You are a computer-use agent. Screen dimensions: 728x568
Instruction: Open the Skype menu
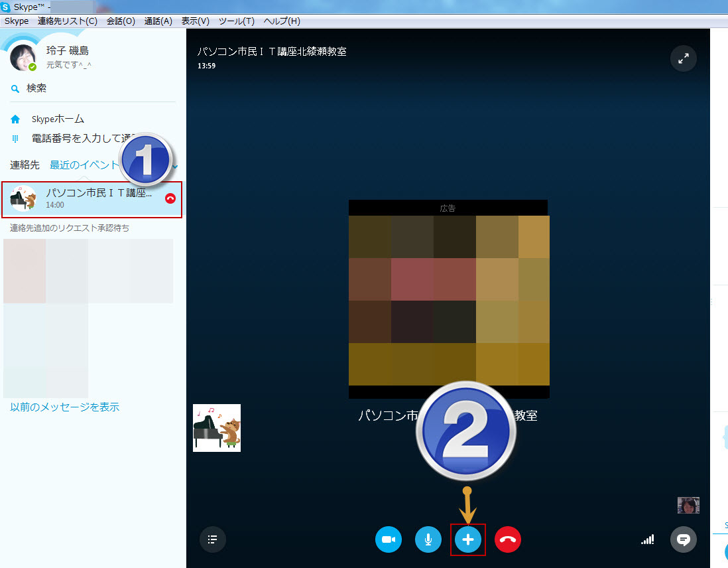click(17, 21)
